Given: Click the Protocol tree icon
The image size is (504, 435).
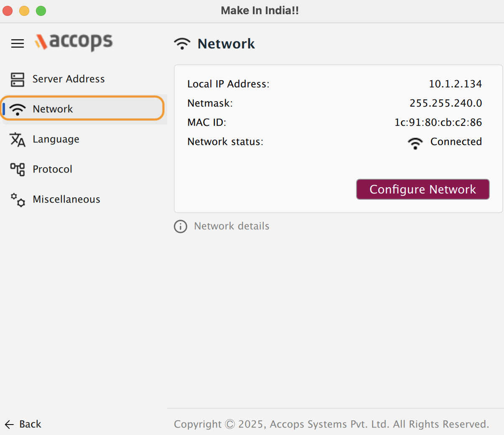Looking at the screenshot, I should (18, 169).
